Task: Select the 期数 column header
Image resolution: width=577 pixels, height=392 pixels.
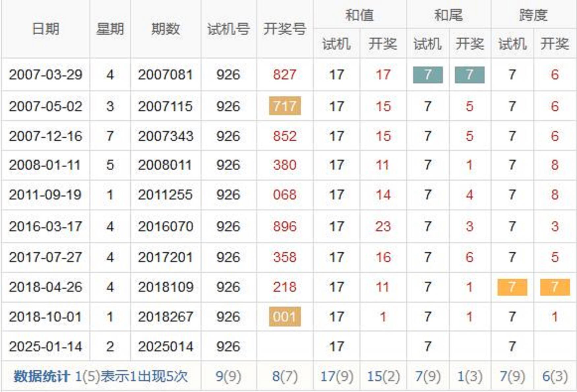Action: point(165,29)
